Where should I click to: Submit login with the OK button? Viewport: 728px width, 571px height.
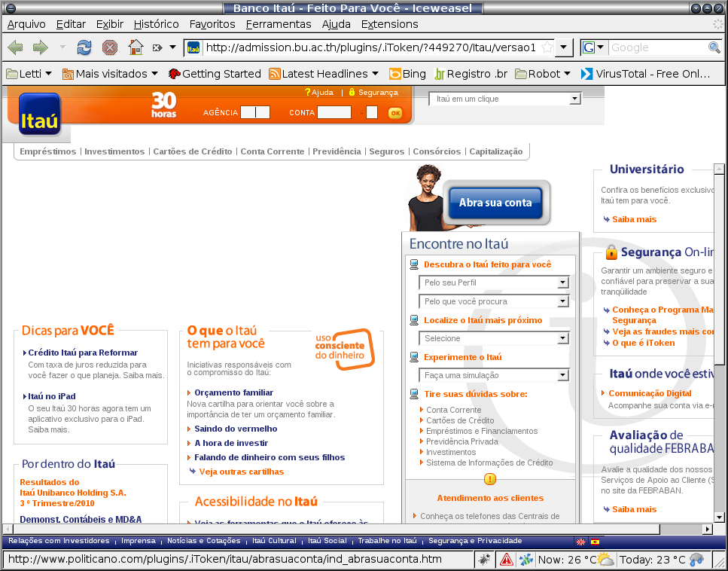pyautogui.click(x=395, y=113)
